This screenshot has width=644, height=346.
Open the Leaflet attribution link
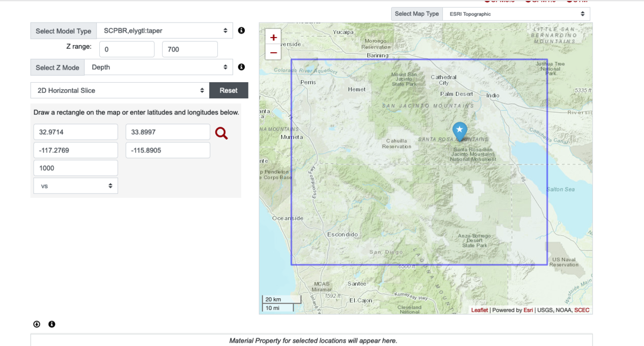coord(479,310)
